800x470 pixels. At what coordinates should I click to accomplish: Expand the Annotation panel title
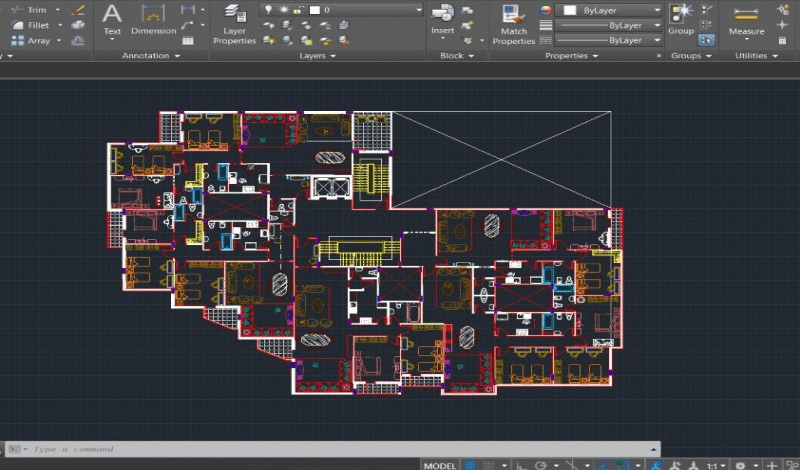[151, 56]
